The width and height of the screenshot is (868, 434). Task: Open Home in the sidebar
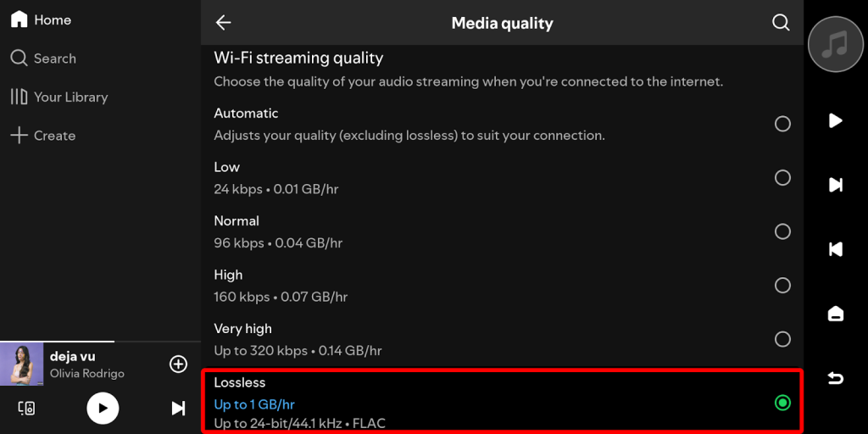(41, 19)
